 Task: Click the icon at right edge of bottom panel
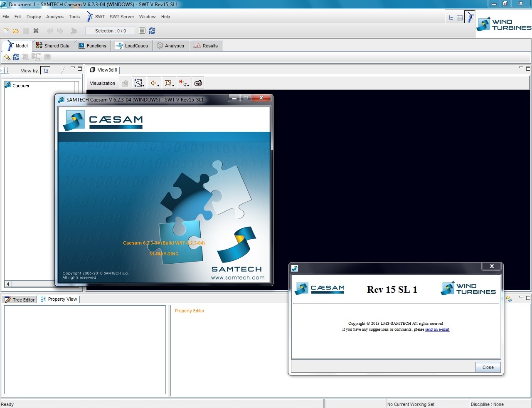[x=509, y=299]
